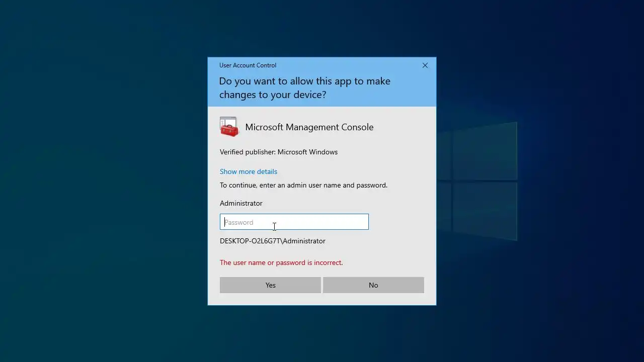Viewport: 644px width, 362px height.
Task: Click the Microsoft Management Console app name
Action: point(309,127)
